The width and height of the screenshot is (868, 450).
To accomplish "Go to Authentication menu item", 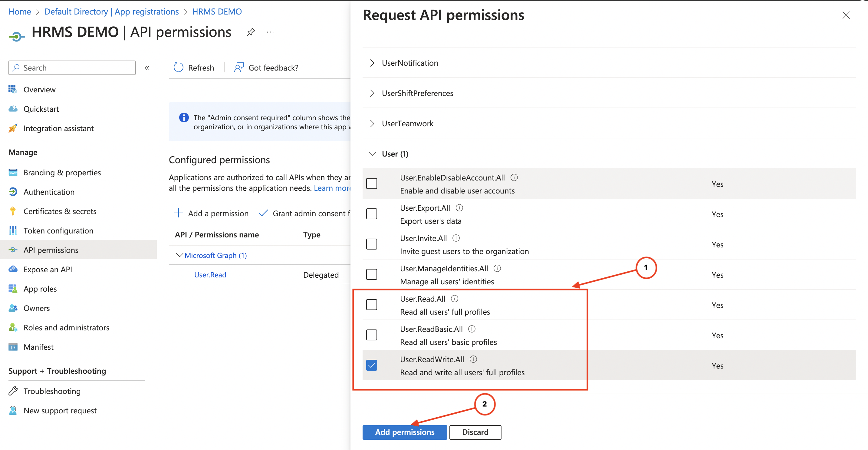I will [49, 192].
